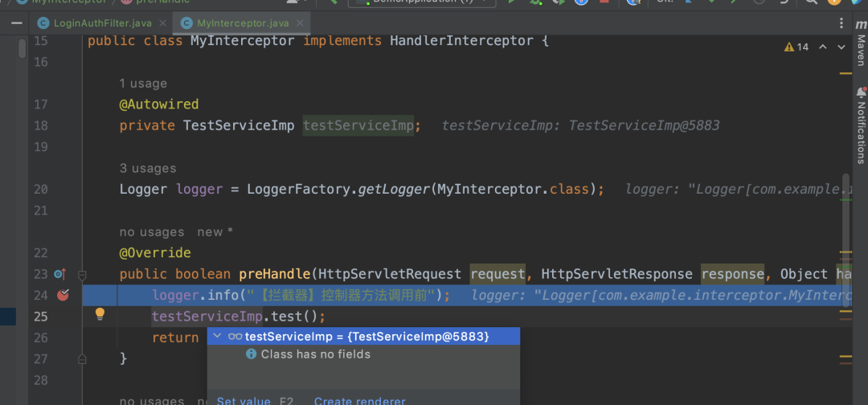Click the override gutter icon on line 23

click(x=59, y=274)
